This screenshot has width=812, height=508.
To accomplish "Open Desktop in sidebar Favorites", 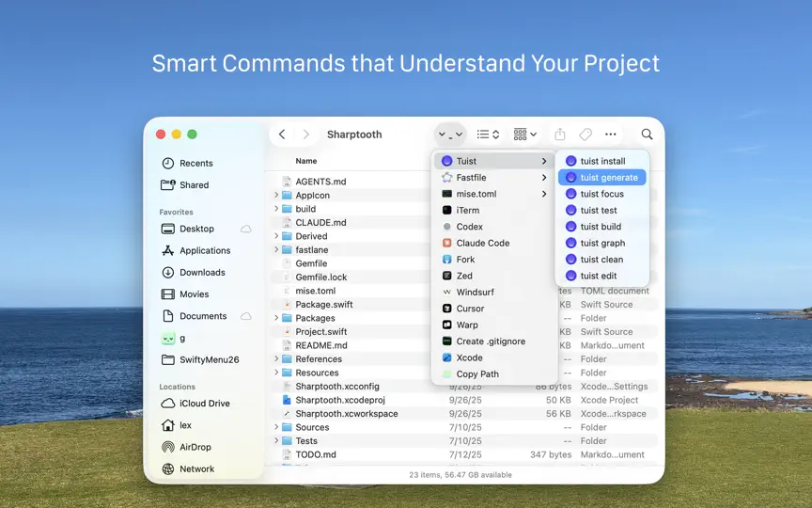I will 206,229.
